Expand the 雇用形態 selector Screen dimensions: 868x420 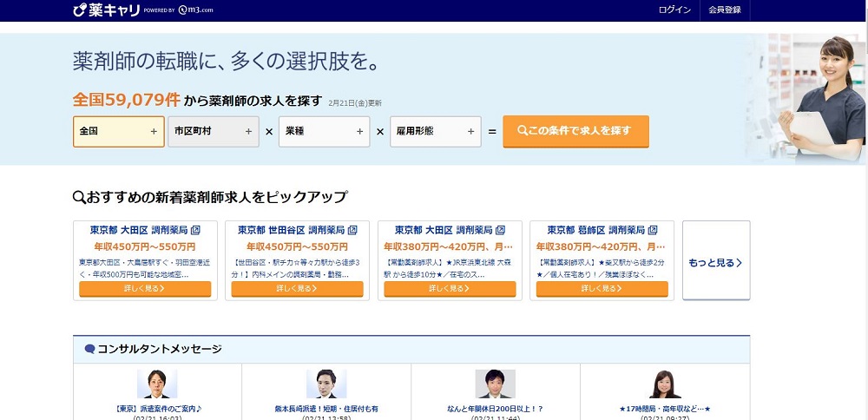436,132
